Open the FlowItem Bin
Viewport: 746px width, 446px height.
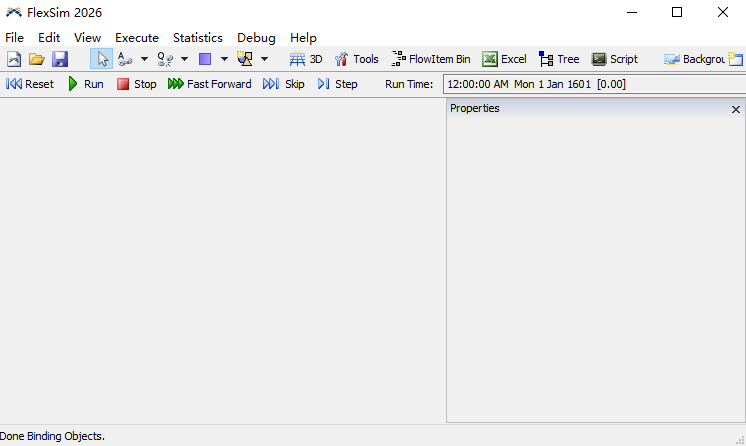point(431,59)
